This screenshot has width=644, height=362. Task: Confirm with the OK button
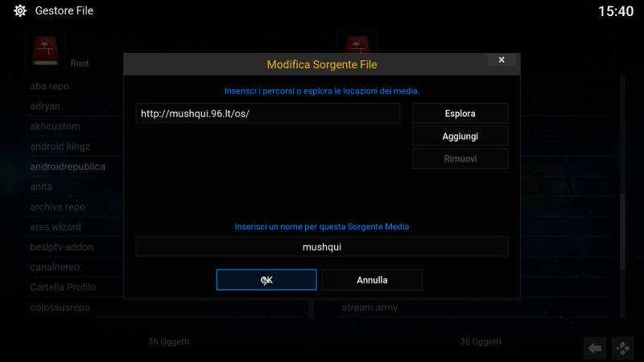tap(266, 280)
